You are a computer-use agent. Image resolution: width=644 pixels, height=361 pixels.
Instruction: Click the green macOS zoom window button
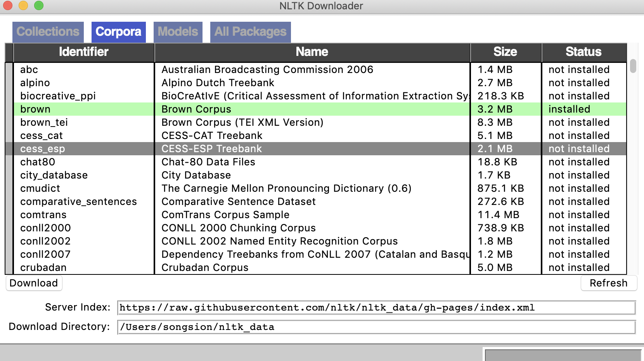tap(39, 5)
